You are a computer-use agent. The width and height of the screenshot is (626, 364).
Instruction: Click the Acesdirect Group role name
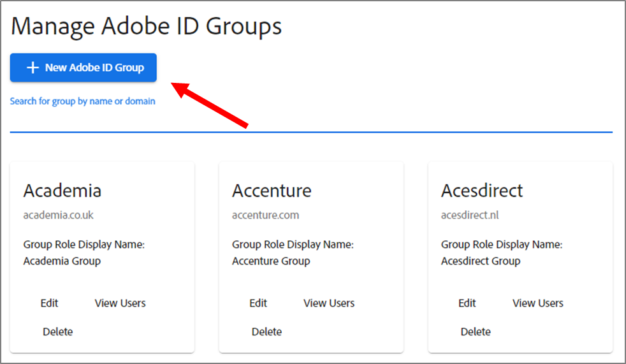[x=481, y=261]
